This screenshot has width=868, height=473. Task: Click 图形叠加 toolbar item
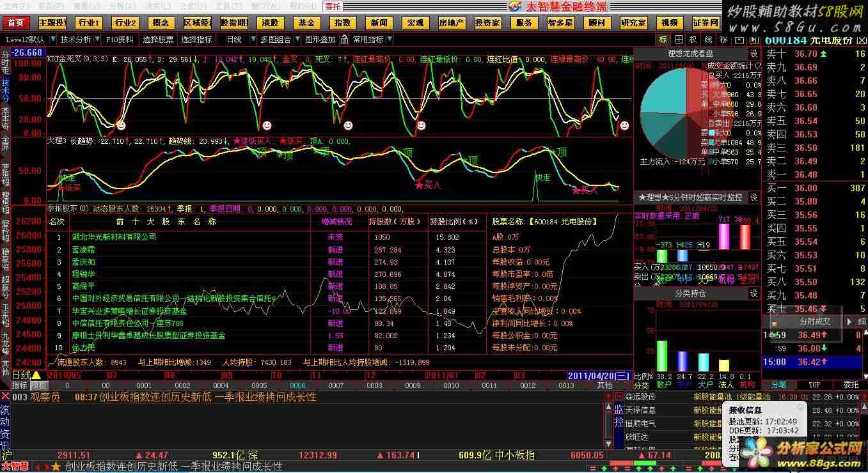320,40
